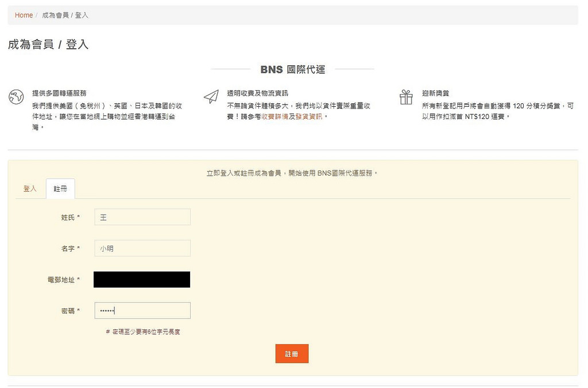This screenshot has height=388, width=588.
Task: Click the globe icon for multi-country forwarding
Action: point(16,97)
